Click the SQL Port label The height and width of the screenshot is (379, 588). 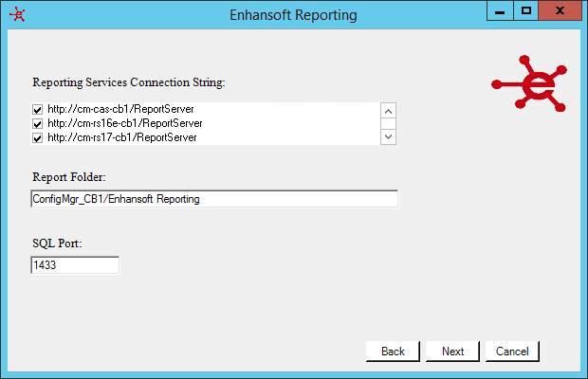tap(57, 244)
